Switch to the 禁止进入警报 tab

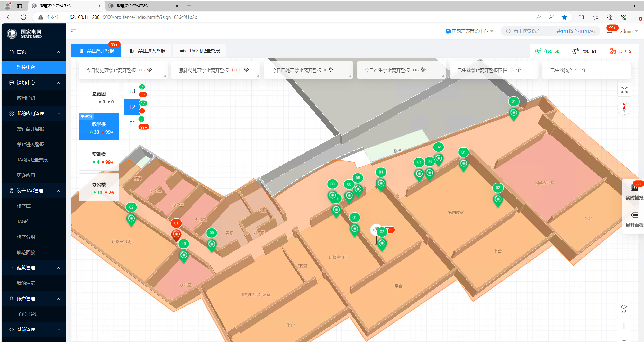(148, 51)
